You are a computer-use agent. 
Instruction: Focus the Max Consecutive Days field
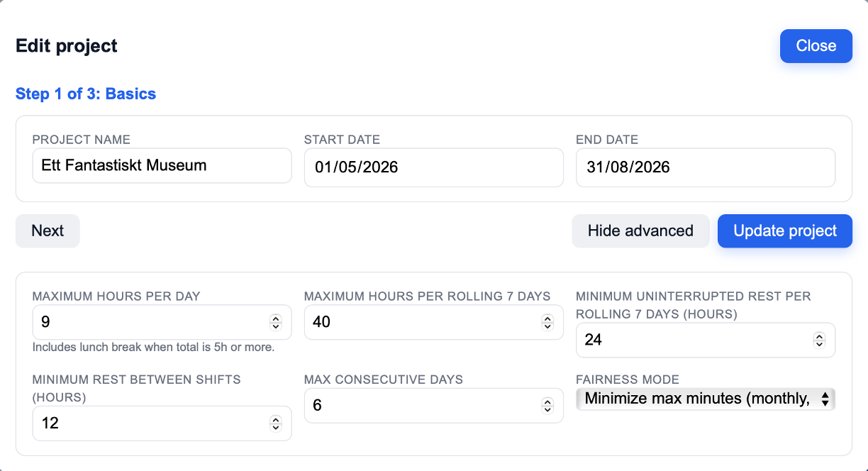coord(421,406)
